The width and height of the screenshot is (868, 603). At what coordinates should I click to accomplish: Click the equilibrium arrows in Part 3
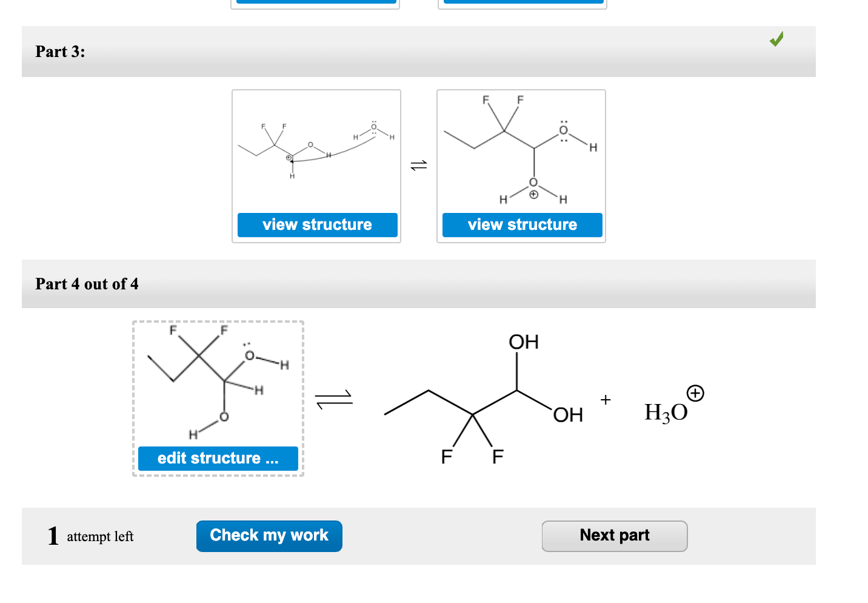click(x=418, y=164)
